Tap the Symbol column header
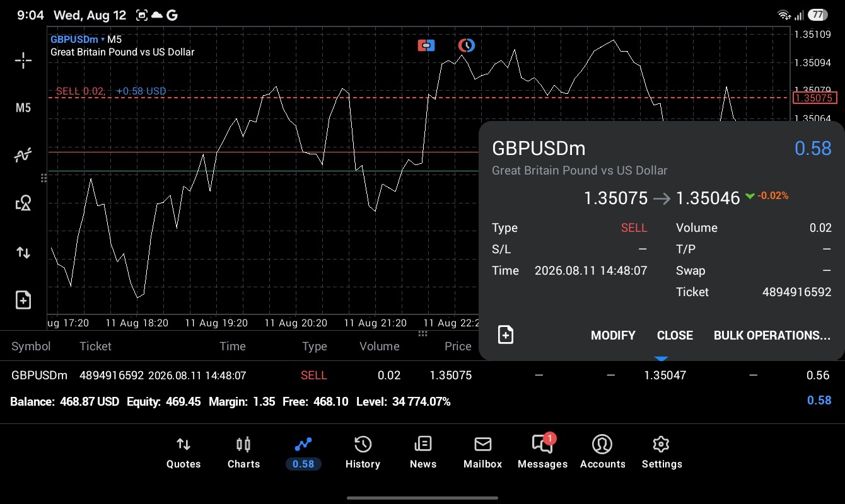Image resolution: width=845 pixels, height=504 pixels. point(31,346)
